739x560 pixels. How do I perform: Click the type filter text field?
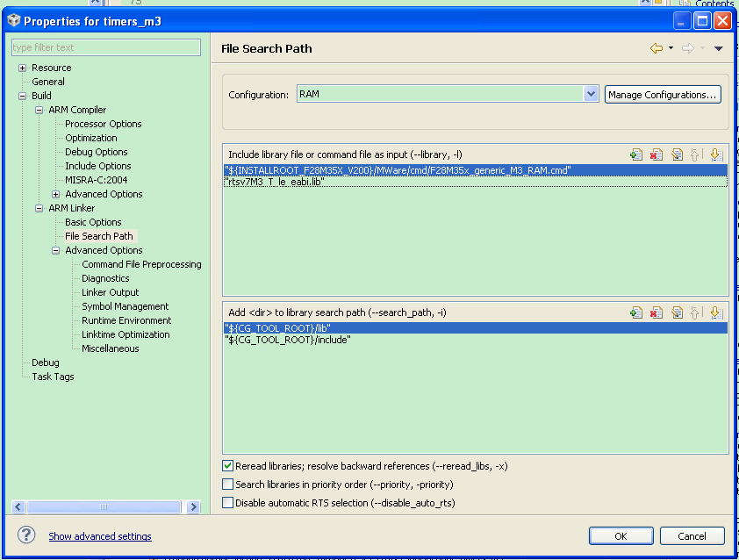pos(106,47)
